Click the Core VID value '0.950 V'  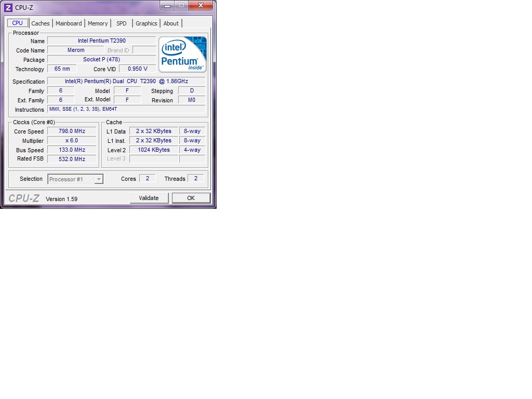[137, 69]
